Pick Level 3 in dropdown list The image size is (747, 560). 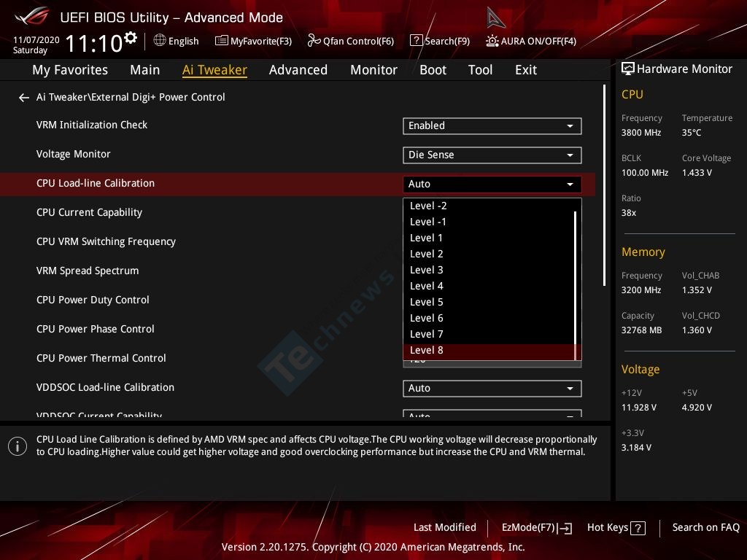[489, 270]
